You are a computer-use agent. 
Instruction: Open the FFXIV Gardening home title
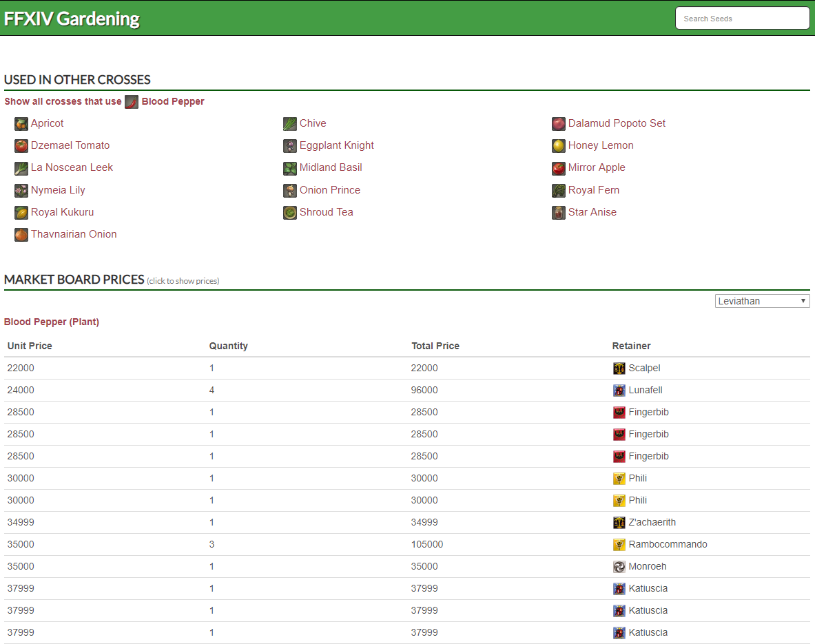tap(72, 19)
